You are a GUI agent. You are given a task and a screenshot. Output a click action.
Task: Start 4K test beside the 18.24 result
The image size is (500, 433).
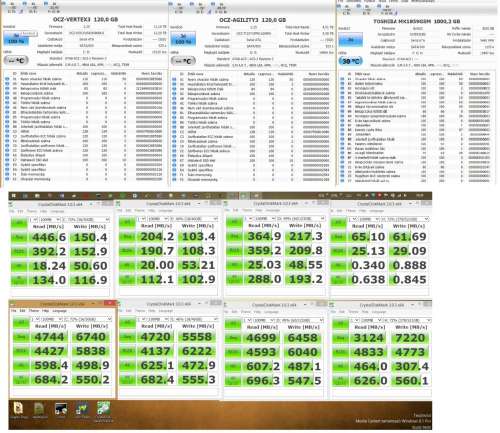[x=19, y=266]
